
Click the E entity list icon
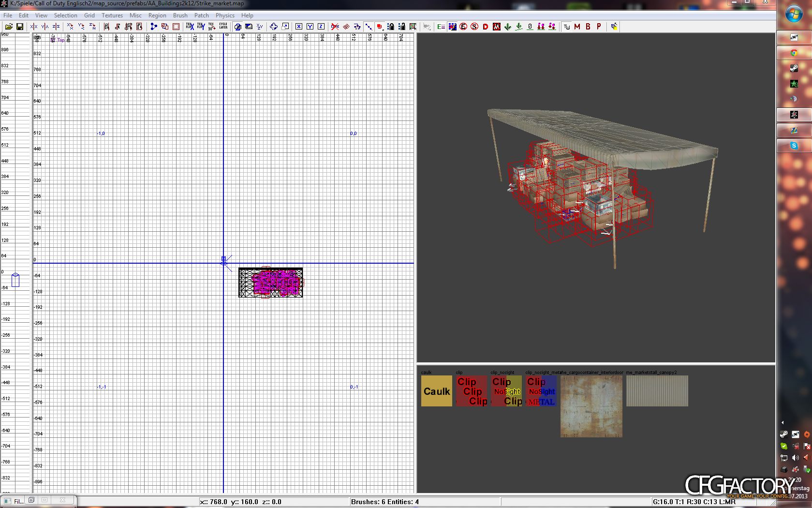point(441,27)
